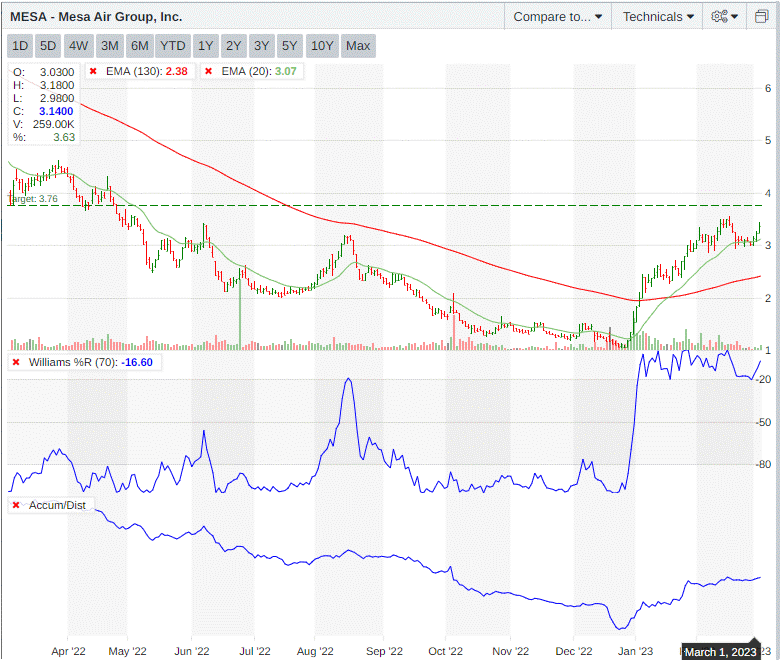Remove the Accum/Dist indicator via red X
Screen dimensions: 781x661
(16, 505)
